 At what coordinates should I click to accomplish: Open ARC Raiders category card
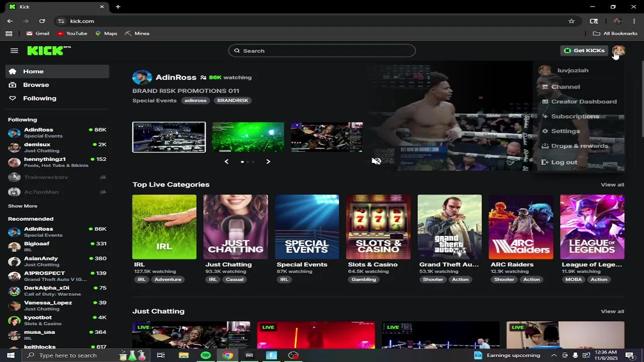pos(521,227)
